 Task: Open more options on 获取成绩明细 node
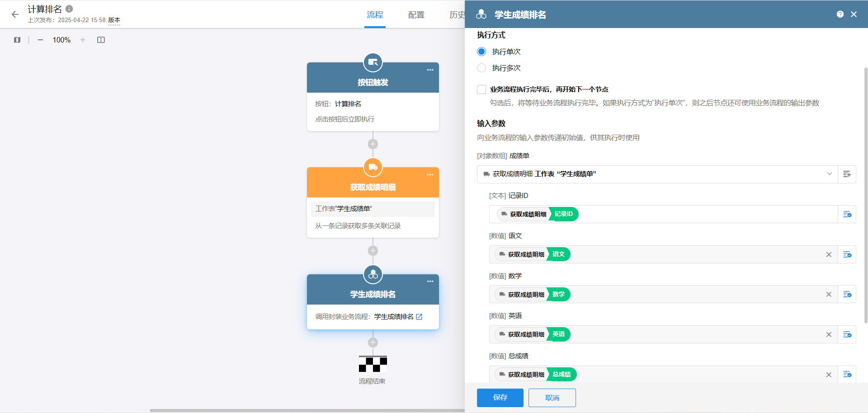coord(430,175)
